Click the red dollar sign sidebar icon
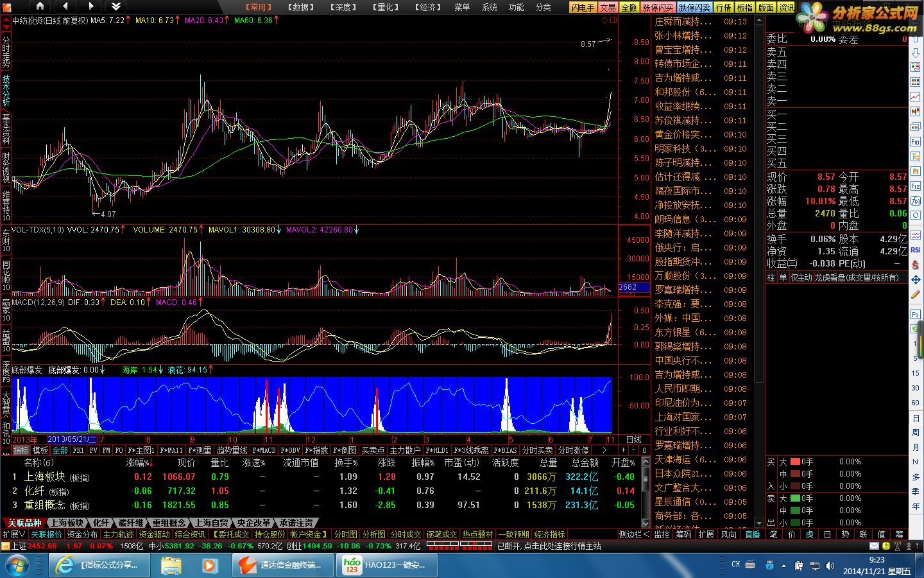This screenshot has width=924, height=578. [x=916, y=265]
